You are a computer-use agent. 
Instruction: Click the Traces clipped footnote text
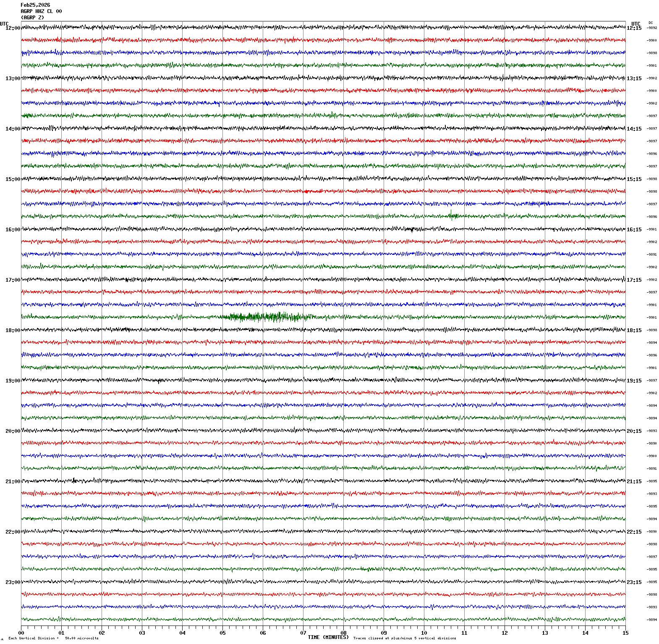(x=404, y=638)
